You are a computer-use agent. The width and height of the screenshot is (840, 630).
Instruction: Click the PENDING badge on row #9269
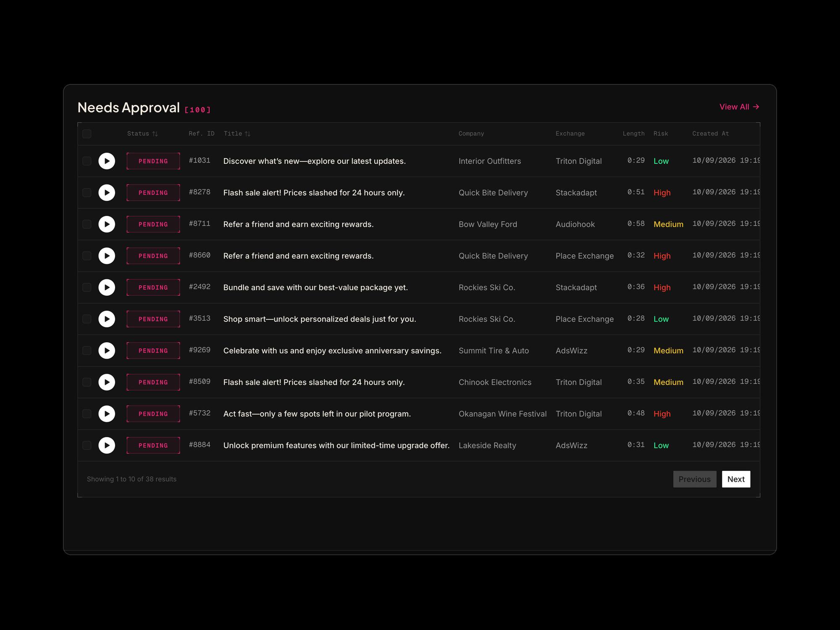coord(153,351)
